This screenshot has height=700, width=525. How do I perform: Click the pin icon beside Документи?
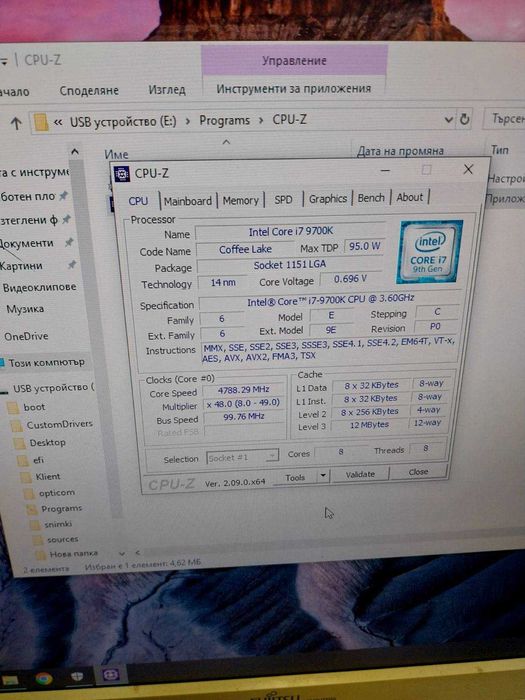(x=69, y=242)
